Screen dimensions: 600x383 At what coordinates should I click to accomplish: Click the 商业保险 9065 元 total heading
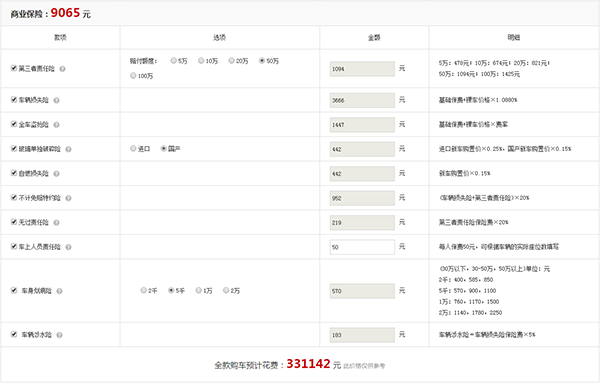(x=51, y=13)
